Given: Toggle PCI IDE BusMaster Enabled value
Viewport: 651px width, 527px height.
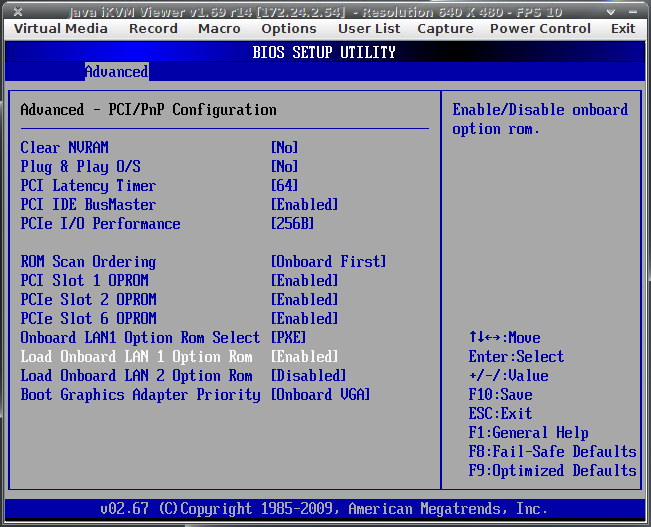Looking at the screenshot, I should tap(305, 205).
